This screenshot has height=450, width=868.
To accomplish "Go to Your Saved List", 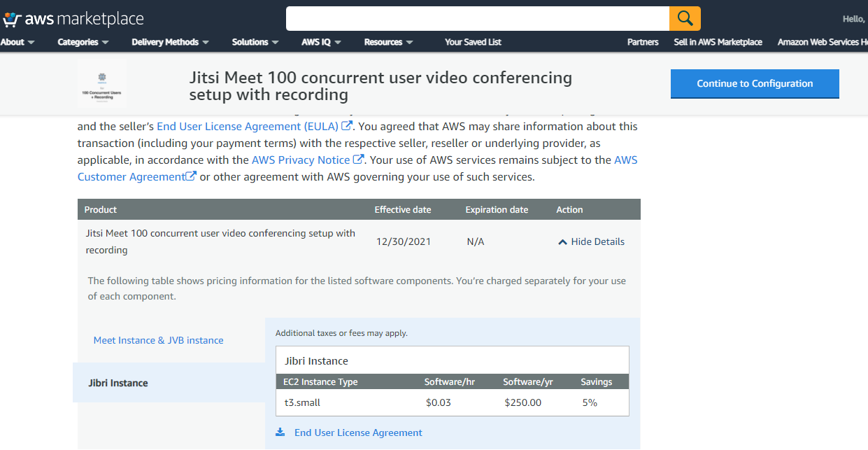I will pyautogui.click(x=473, y=42).
